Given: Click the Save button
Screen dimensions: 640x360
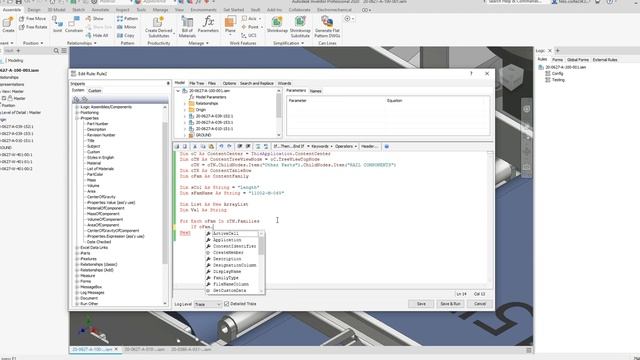Looking at the screenshot, I should [x=421, y=304].
